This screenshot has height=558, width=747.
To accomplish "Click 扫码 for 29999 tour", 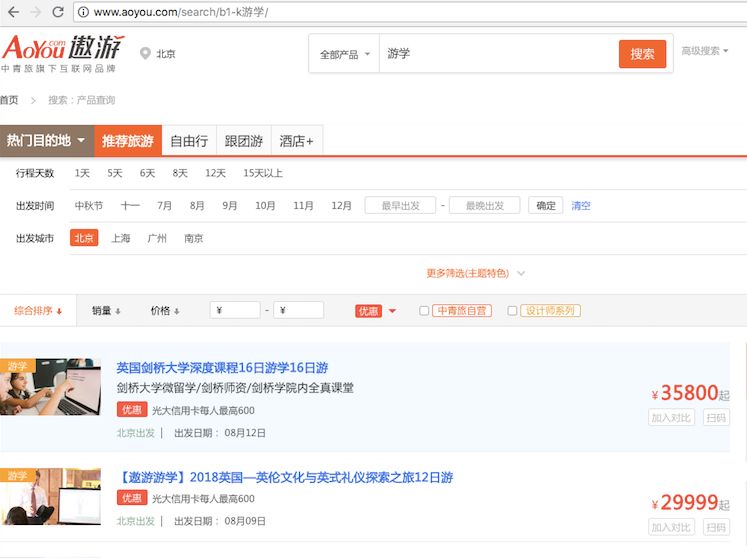I will click(x=716, y=527).
